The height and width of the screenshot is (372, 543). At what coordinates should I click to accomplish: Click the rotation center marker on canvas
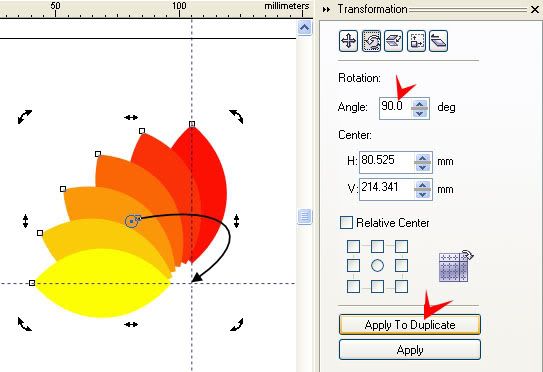(x=131, y=221)
